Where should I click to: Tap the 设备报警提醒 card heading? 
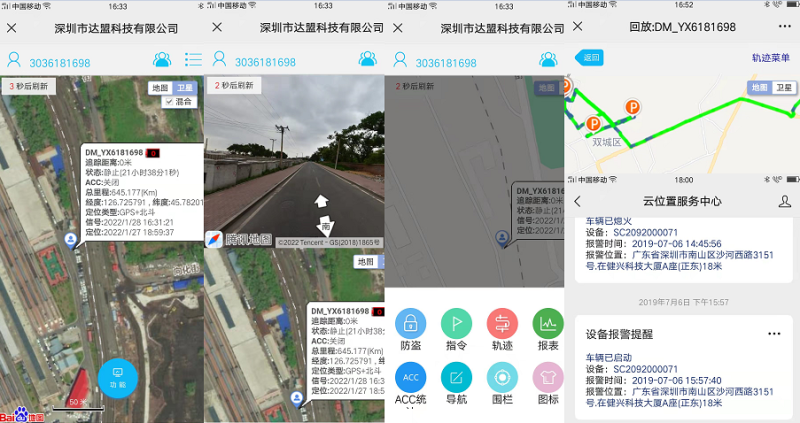(619, 334)
